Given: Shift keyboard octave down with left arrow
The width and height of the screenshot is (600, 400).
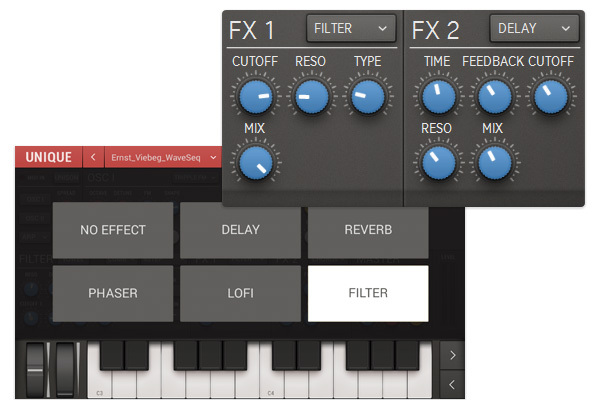Looking at the screenshot, I should (452, 384).
